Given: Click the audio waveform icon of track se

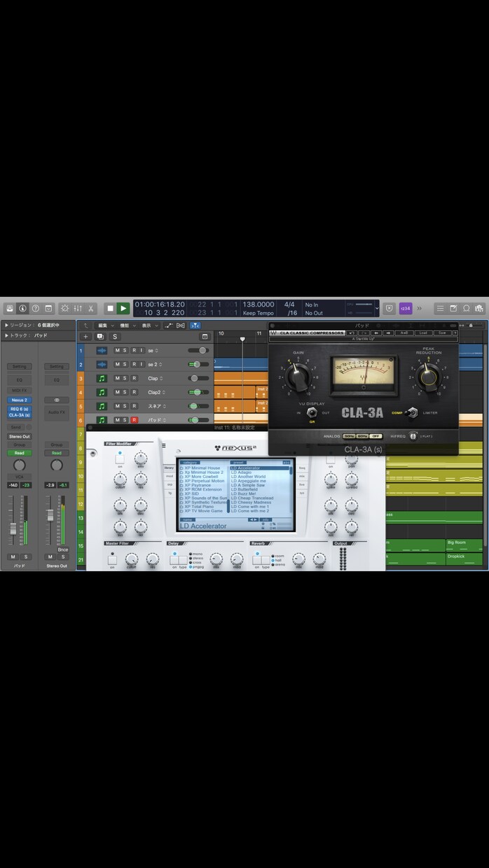Looking at the screenshot, I should (x=102, y=351).
